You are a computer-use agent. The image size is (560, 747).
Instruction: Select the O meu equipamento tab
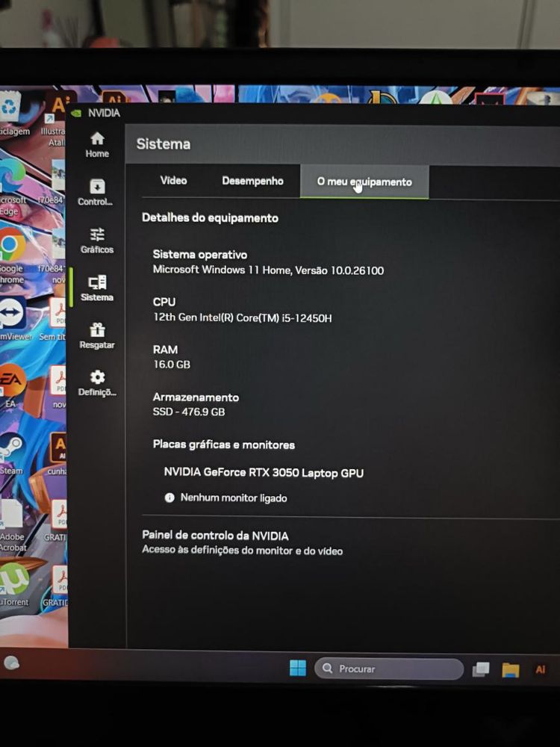click(364, 182)
